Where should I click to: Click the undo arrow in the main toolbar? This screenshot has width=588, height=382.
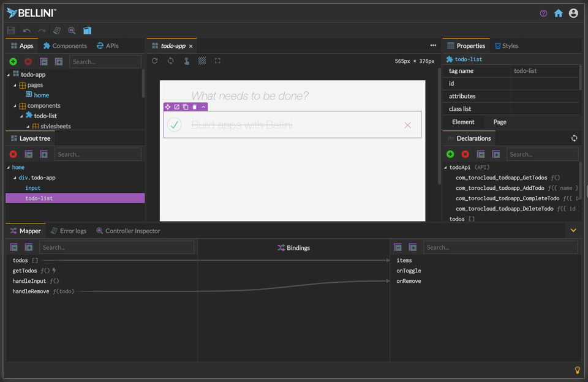pos(26,31)
